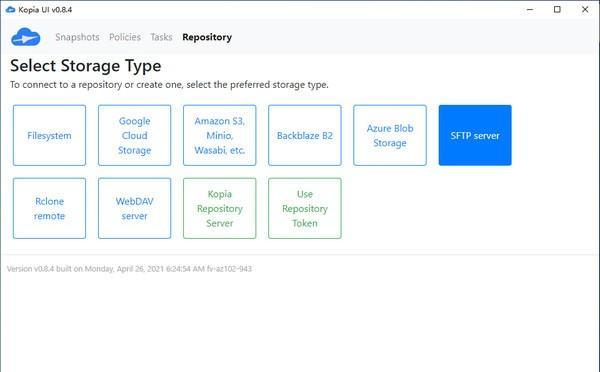The width and height of the screenshot is (600, 372).
Task: Select Google Cloud Storage option
Action: point(134,135)
